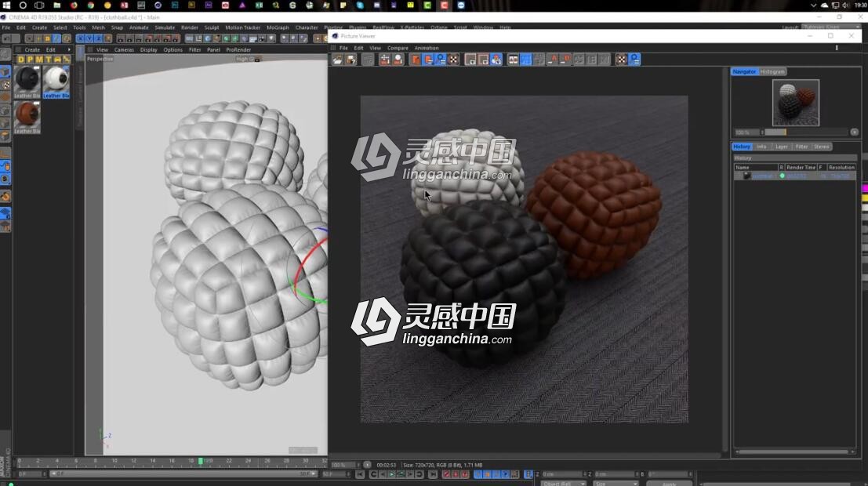Screen dimensions: 868x486
Task: Click the Task View taskbar icon
Action: [x=39, y=5]
